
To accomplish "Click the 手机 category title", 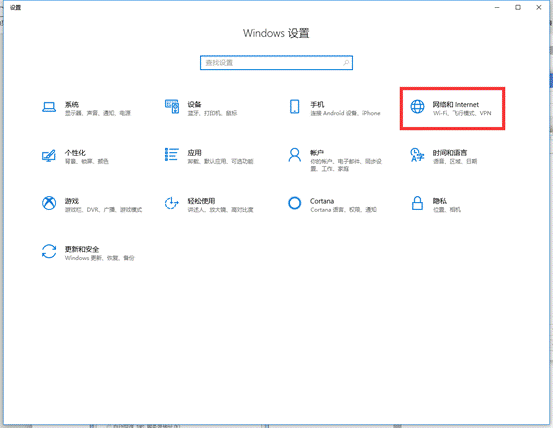I will [317, 104].
